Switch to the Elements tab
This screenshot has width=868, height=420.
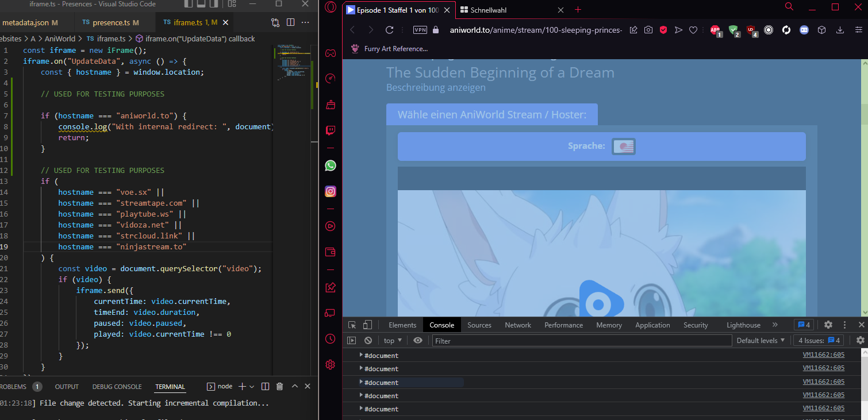402,325
